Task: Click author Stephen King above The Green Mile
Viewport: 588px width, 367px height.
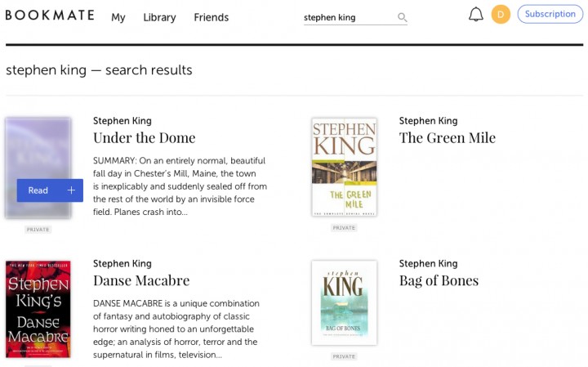Action: [x=428, y=121]
